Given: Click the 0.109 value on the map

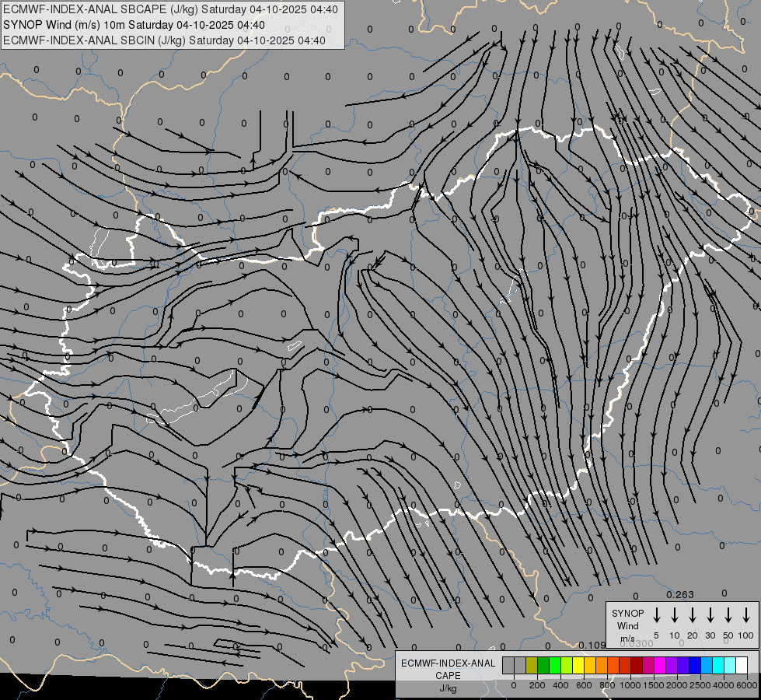Looking at the screenshot, I should [592, 645].
